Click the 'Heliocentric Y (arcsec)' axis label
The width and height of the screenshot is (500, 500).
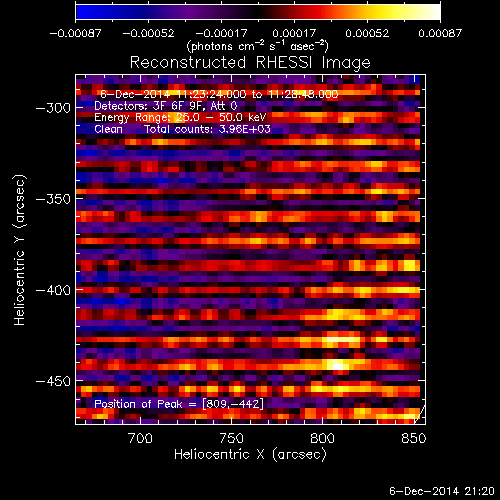pos(20,250)
